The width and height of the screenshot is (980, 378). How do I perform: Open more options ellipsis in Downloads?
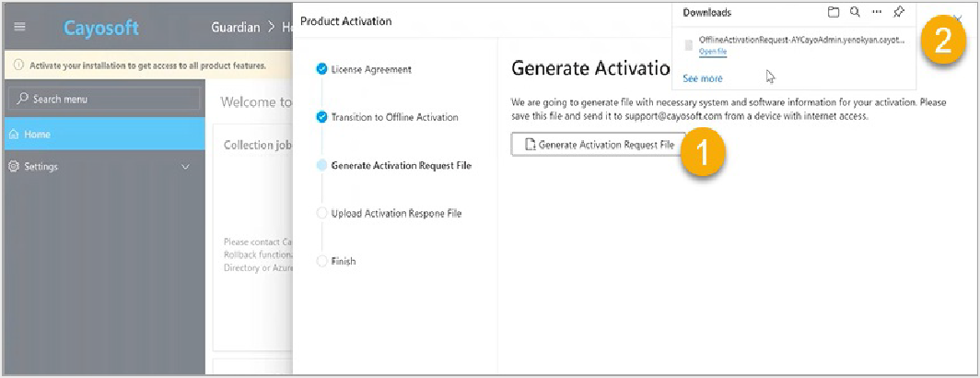click(876, 12)
